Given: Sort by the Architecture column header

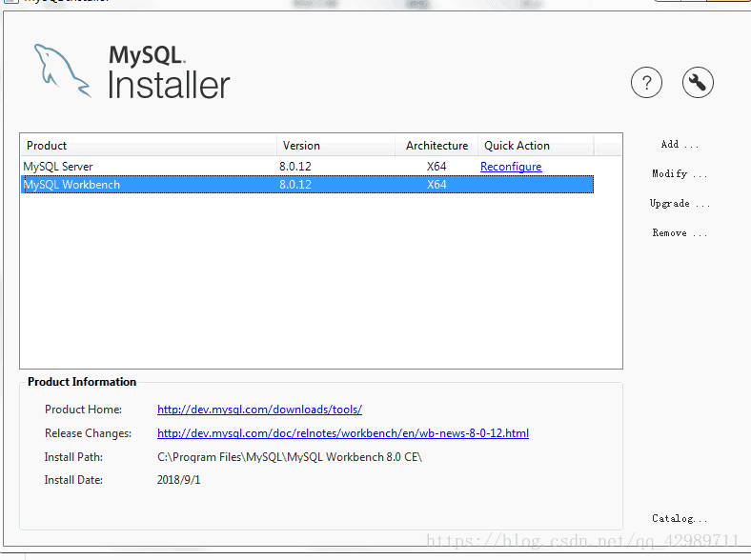Looking at the screenshot, I should pyautogui.click(x=436, y=145).
